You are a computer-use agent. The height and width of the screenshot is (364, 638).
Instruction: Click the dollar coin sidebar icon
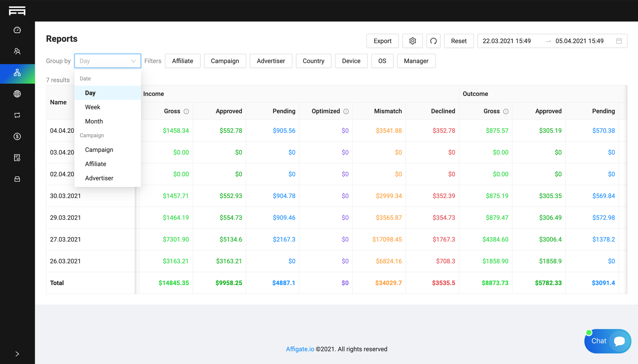pyautogui.click(x=17, y=136)
